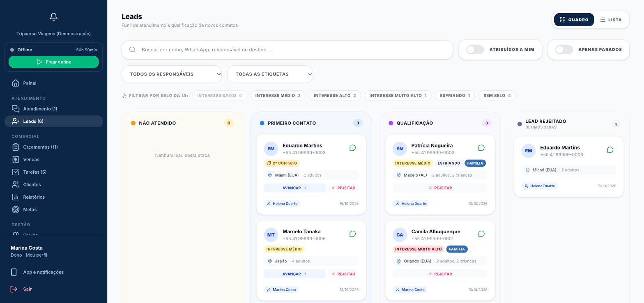Click the Painel home icon
Screen dimensions: 644x303
click(x=16, y=83)
